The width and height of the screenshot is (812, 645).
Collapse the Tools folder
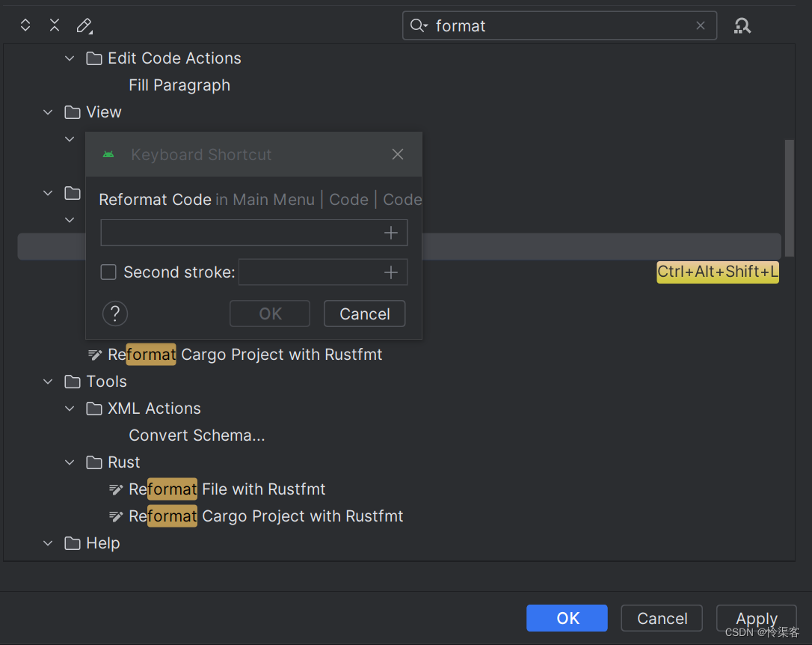pos(47,381)
